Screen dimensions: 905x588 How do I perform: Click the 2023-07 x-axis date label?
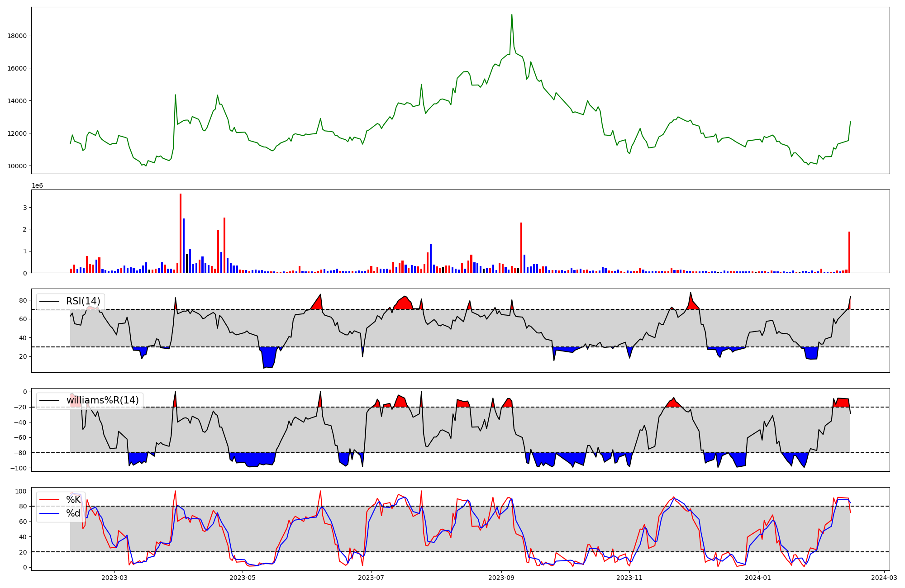point(372,578)
